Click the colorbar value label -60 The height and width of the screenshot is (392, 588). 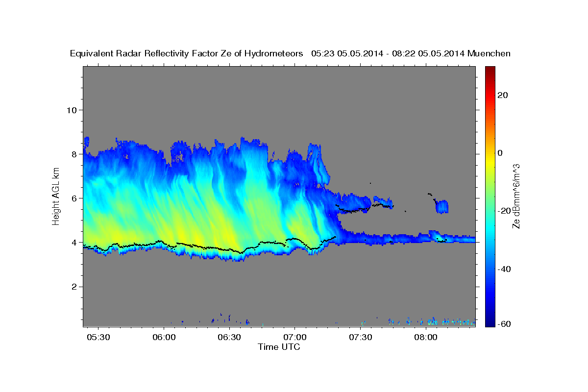[505, 324]
